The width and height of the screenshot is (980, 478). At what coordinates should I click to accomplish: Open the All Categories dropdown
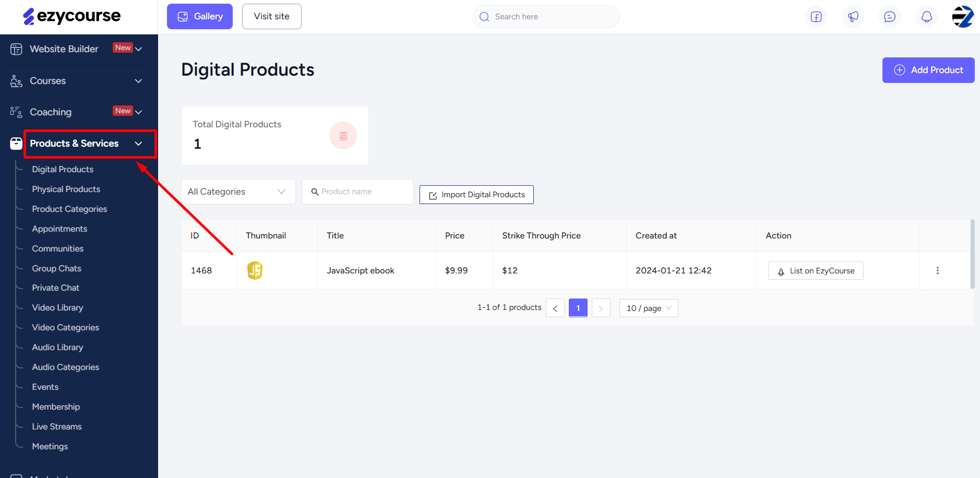pyautogui.click(x=238, y=192)
